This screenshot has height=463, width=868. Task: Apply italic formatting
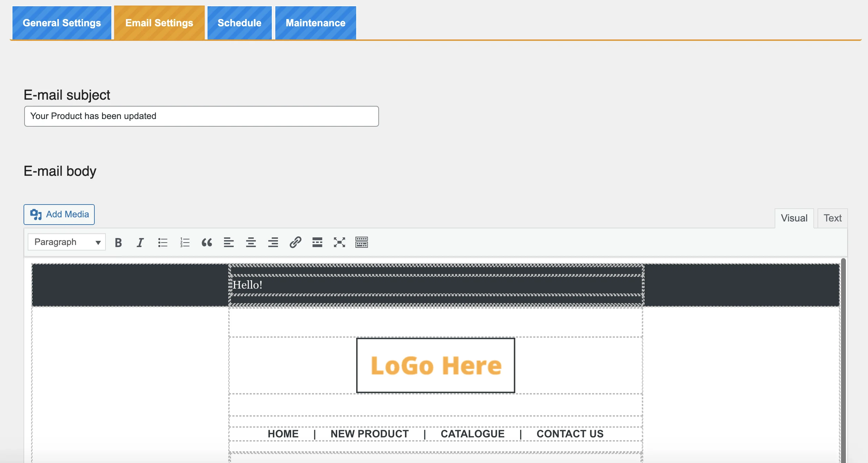click(x=140, y=242)
